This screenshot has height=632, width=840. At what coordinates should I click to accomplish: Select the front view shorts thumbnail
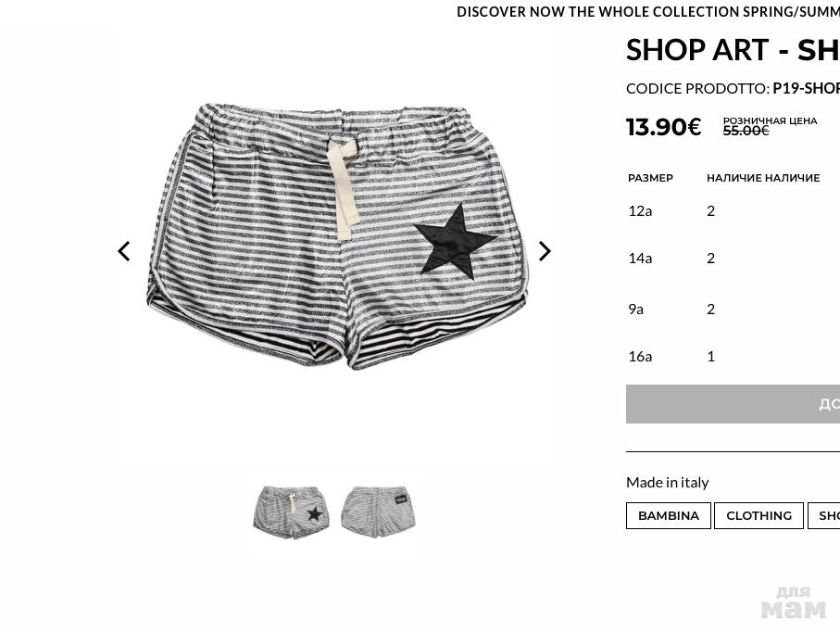coord(292,512)
